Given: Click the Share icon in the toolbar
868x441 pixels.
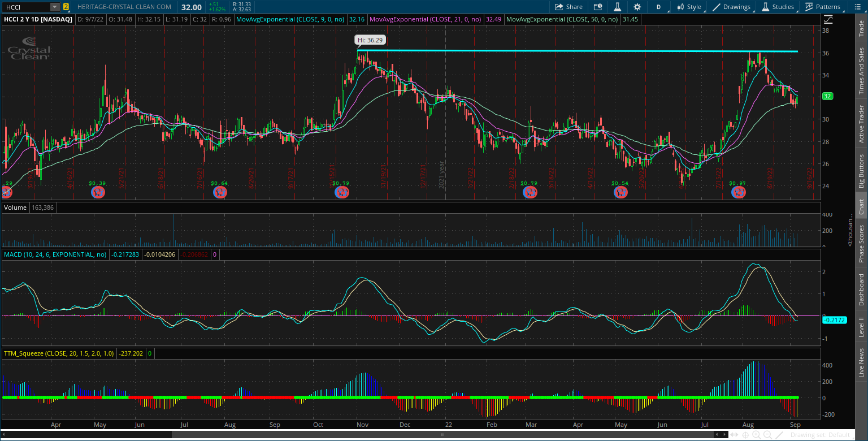Looking at the screenshot, I should click(567, 7).
